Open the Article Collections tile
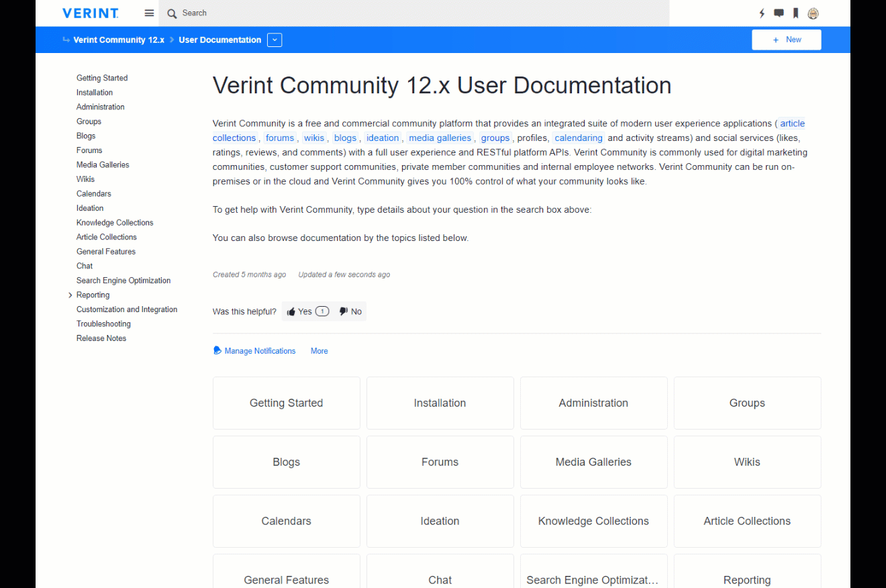Image resolution: width=886 pixels, height=588 pixels. 748,521
